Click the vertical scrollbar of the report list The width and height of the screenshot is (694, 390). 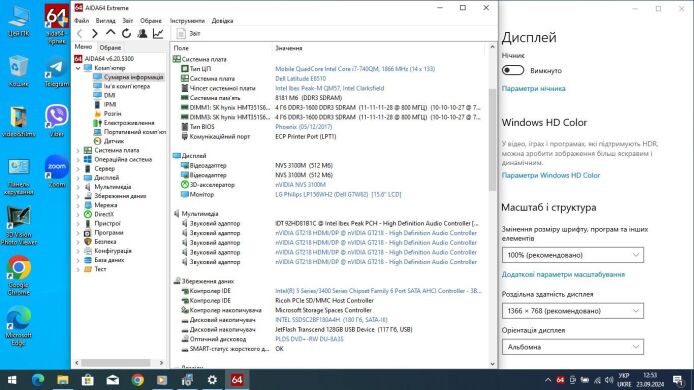point(493,140)
